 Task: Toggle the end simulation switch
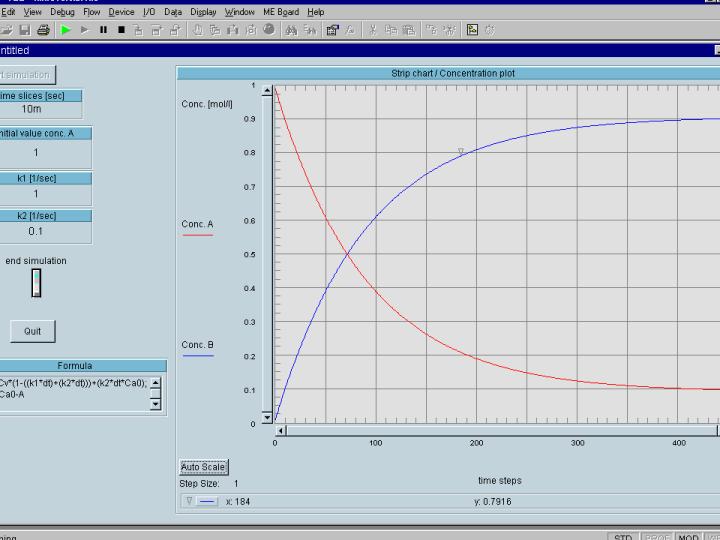36,283
